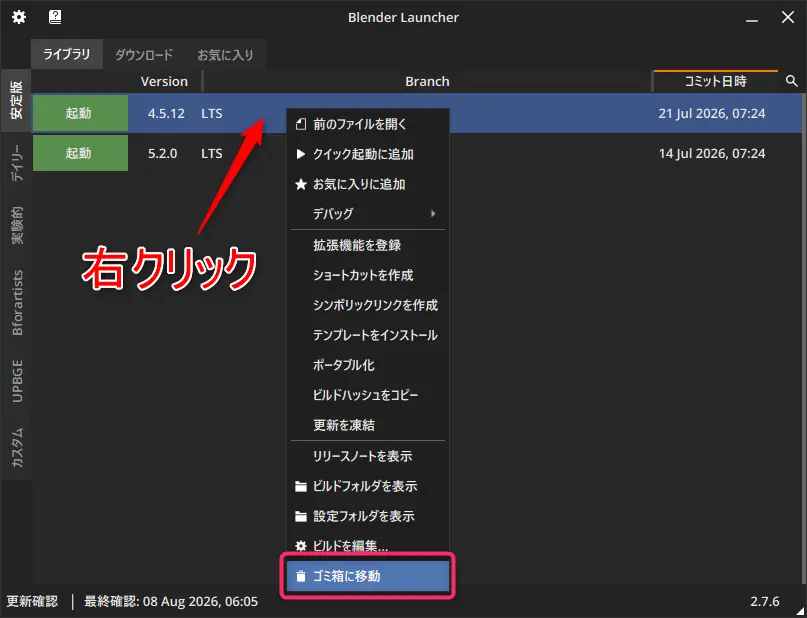Switch to the お気に入り tab

pos(225,55)
